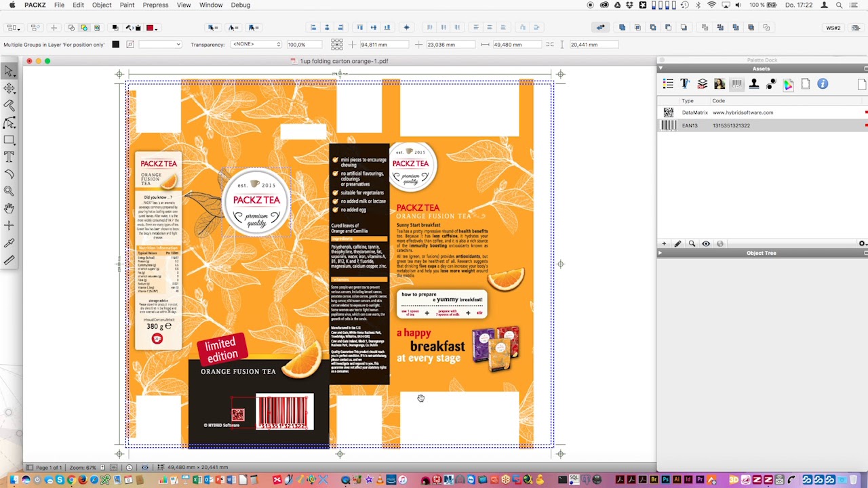Screen dimensions: 868x488
Task: Select the Hand pan tool
Action: (x=9, y=208)
